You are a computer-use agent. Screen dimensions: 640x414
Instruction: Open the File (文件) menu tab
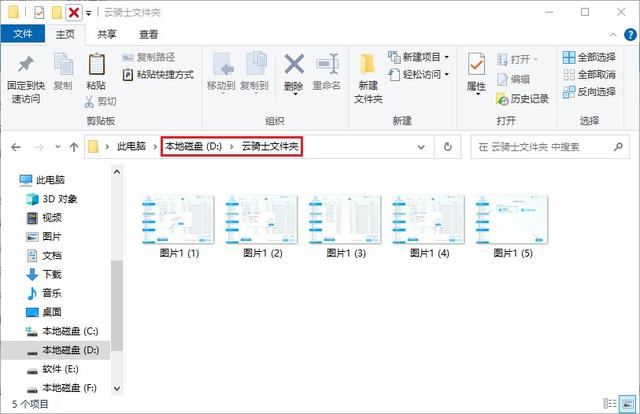(22, 33)
